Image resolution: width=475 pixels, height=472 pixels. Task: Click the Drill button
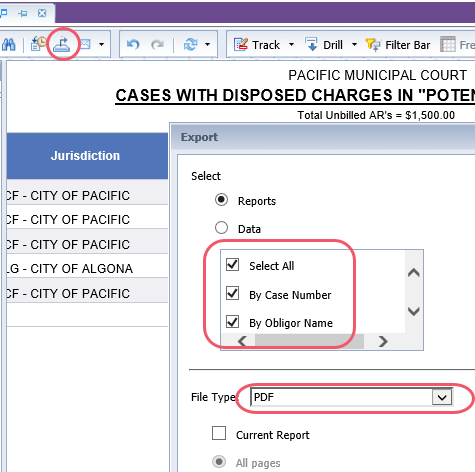[x=324, y=45]
